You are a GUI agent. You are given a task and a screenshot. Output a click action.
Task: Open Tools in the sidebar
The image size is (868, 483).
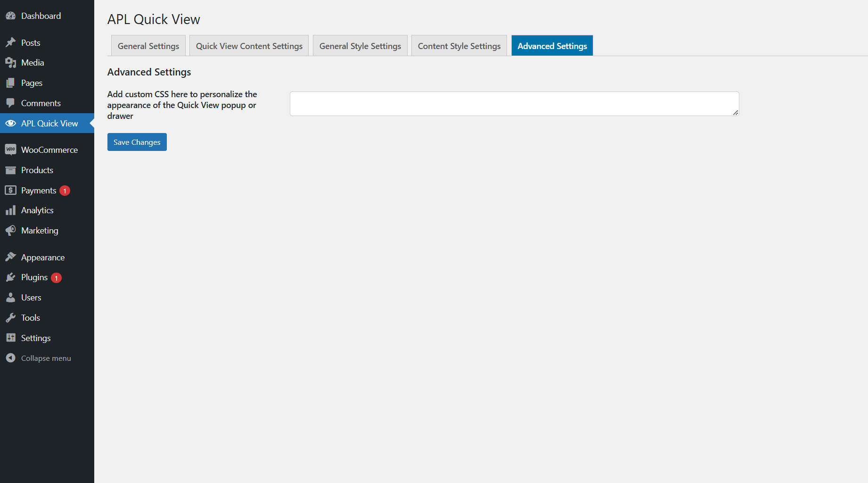click(x=47, y=318)
